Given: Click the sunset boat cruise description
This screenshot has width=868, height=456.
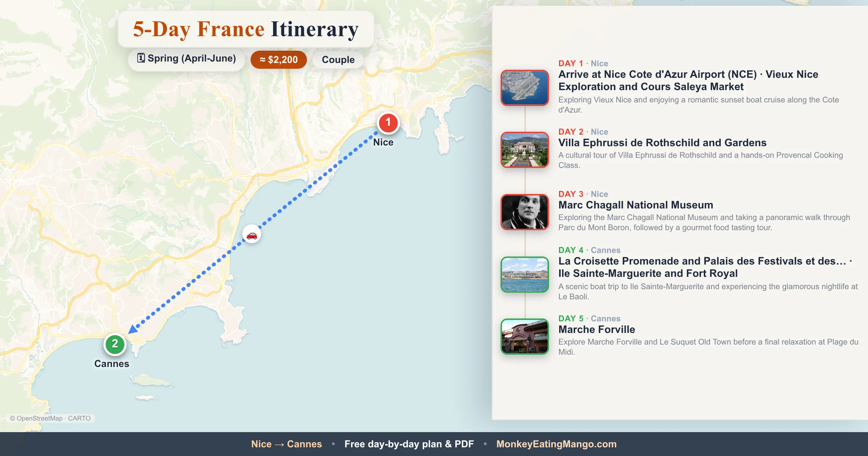Looking at the screenshot, I should click(x=698, y=105).
